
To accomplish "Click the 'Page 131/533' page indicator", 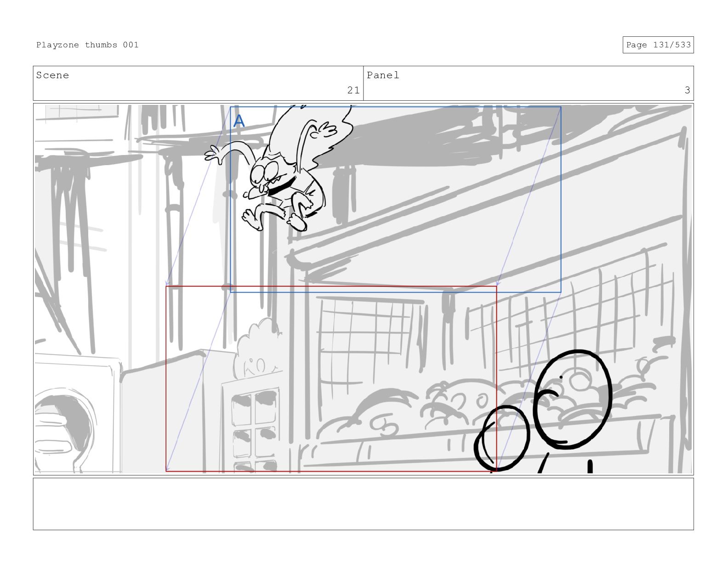I will click(658, 45).
